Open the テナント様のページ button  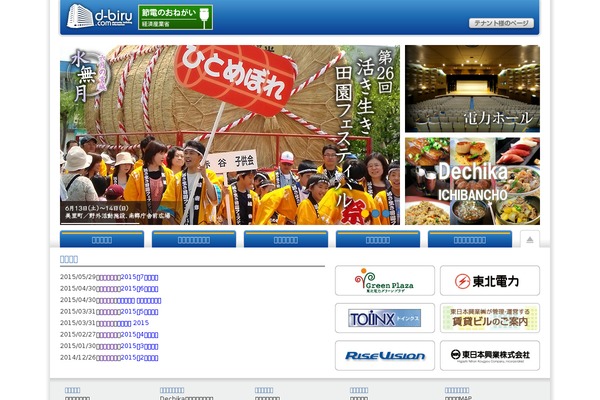tap(501, 23)
